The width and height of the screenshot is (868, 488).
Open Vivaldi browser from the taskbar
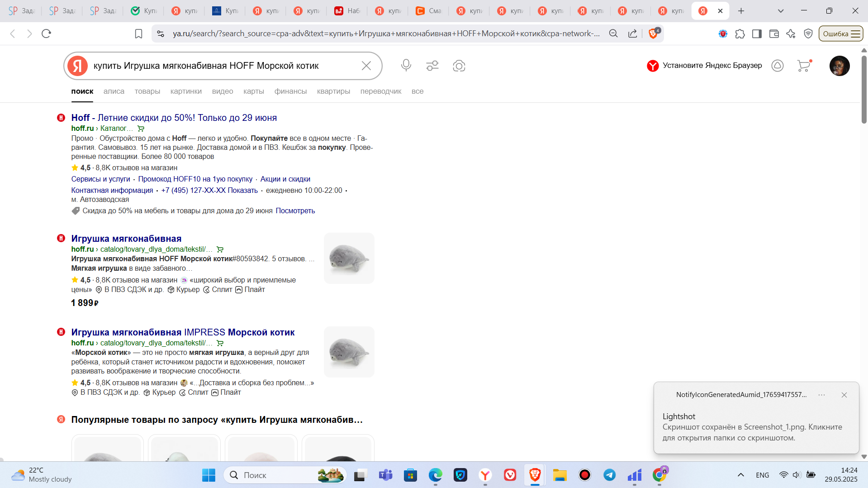tap(510, 475)
